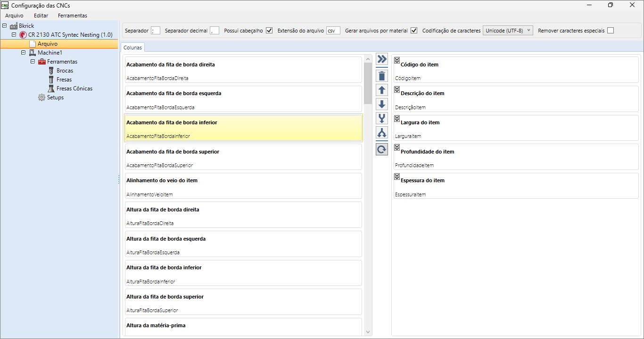Select Brocas in the tree
This screenshot has height=339, width=644.
pyautogui.click(x=65, y=71)
